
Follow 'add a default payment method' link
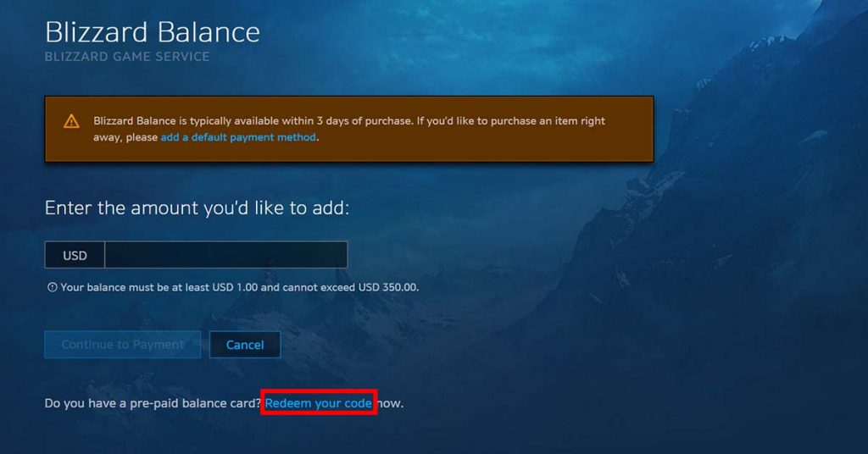[x=238, y=137]
